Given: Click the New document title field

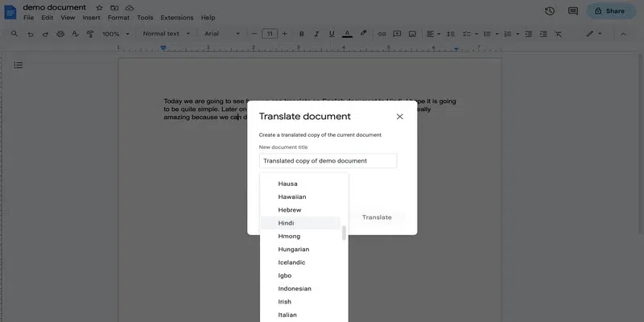Looking at the screenshot, I should pos(328,160).
